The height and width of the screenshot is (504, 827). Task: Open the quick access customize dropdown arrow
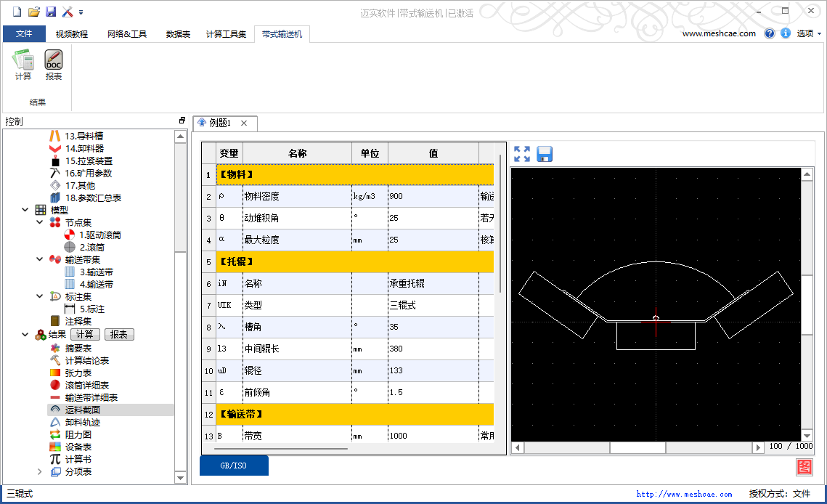click(81, 12)
